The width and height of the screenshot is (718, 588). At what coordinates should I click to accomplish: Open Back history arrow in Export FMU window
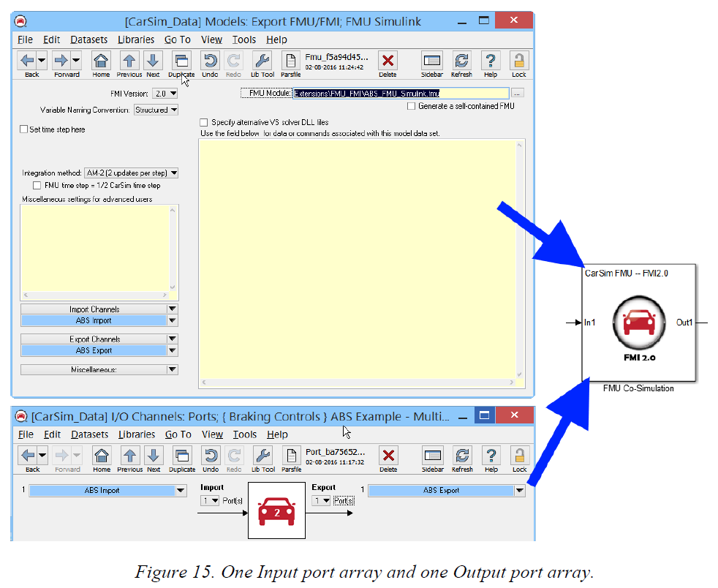tap(42, 61)
